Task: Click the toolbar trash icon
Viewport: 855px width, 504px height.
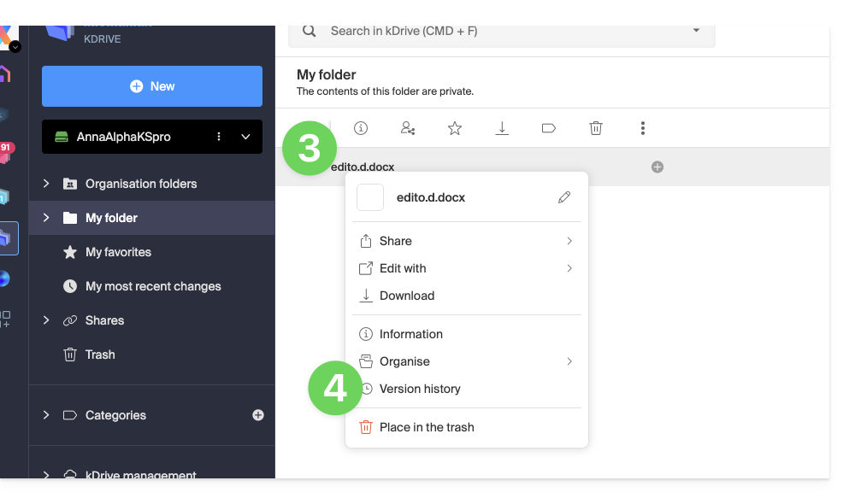Action: 595,128
